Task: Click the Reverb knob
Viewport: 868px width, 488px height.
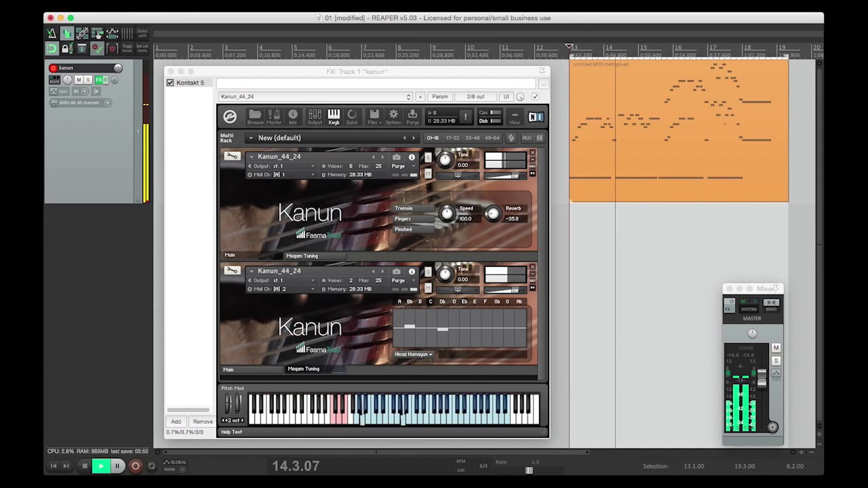Action: click(x=493, y=214)
